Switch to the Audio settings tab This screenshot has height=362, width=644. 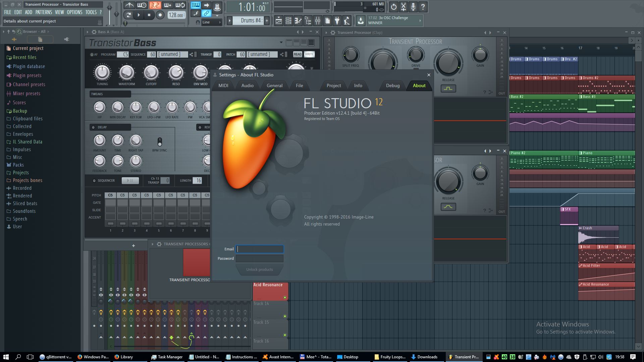pos(247,85)
